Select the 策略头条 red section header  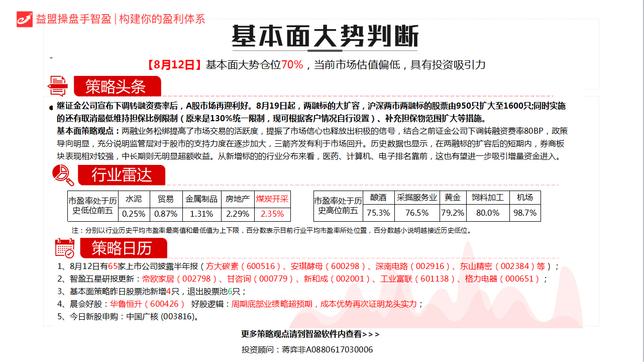pos(117,86)
